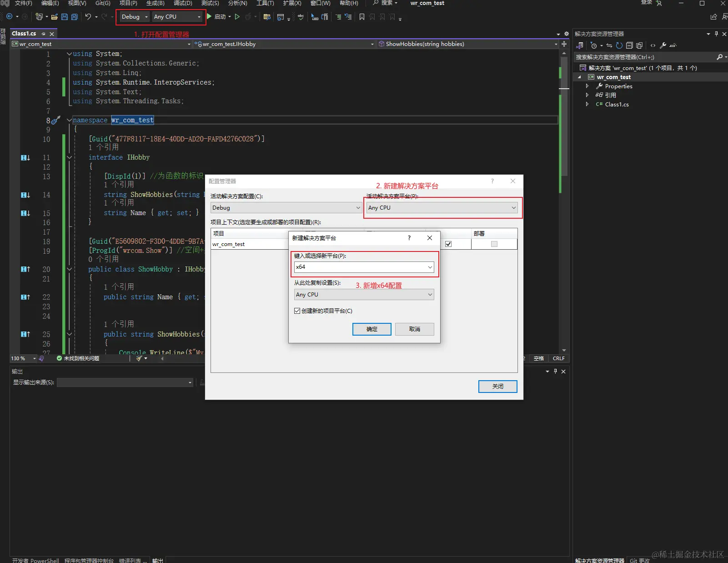Image resolution: width=728 pixels, height=563 pixels.
Task: Open the new platform x64 combo box
Action: (364, 267)
